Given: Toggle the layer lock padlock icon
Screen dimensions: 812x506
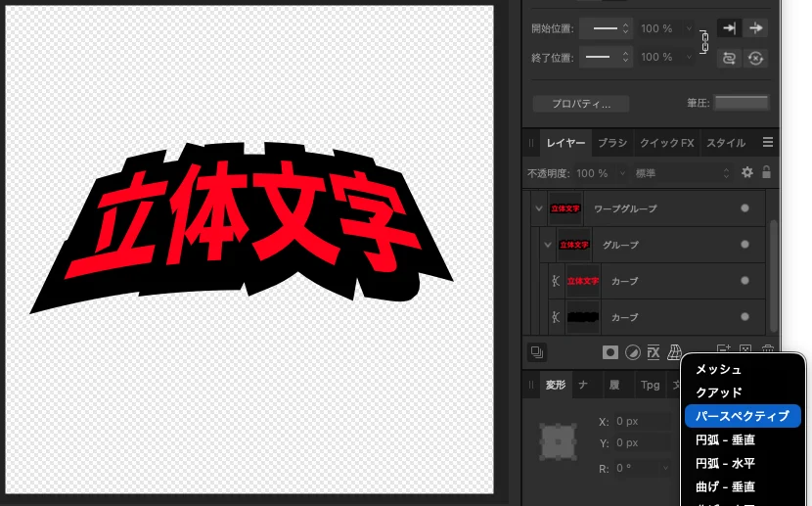Looking at the screenshot, I should (x=766, y=172).
